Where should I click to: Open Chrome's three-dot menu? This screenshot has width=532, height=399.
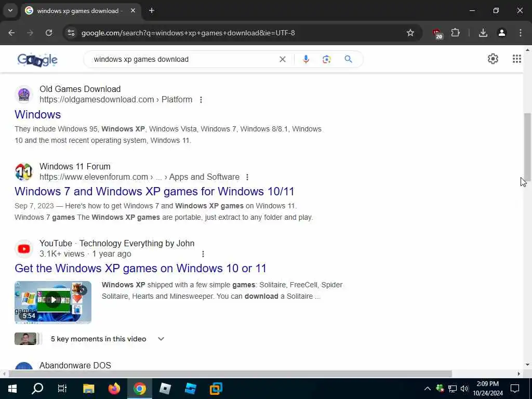tap(520, 33)
